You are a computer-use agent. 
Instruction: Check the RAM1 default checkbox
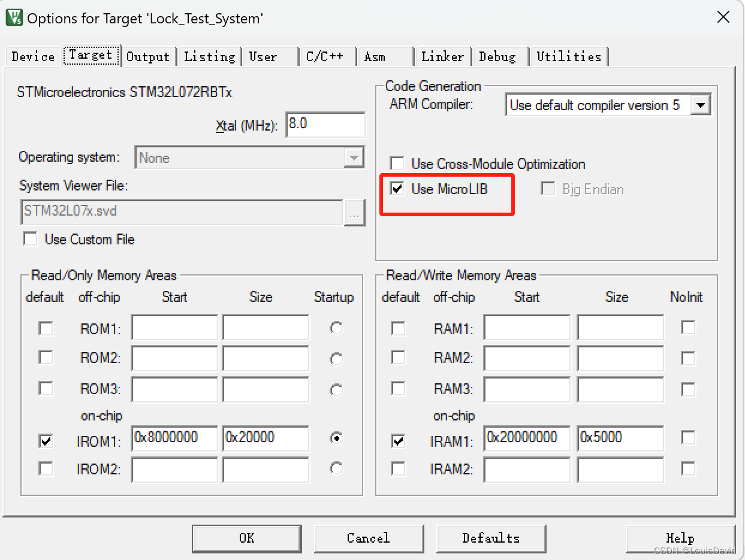[x=398, y=328]
